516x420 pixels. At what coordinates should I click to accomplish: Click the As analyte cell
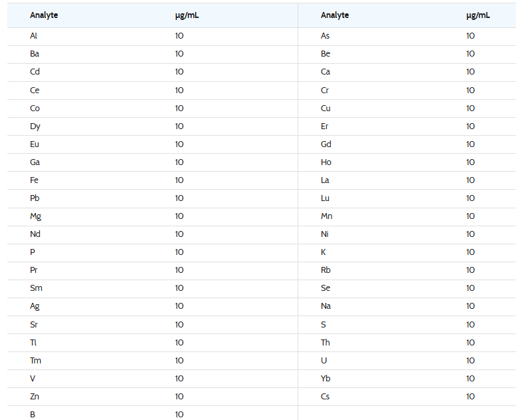(325, 36)
